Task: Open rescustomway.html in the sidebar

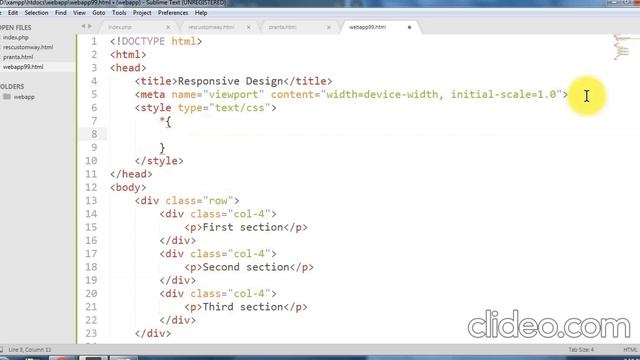Action: [x=28, y=47]
